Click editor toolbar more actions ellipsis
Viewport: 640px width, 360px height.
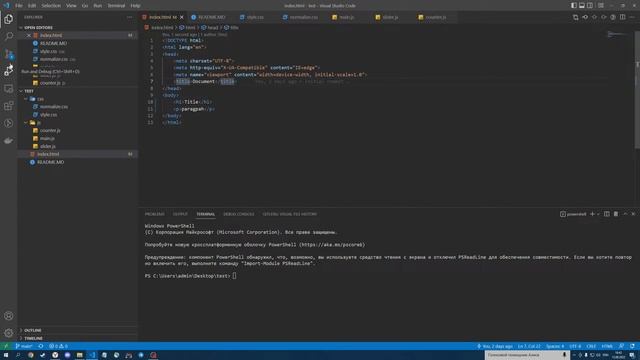point(632,17)
